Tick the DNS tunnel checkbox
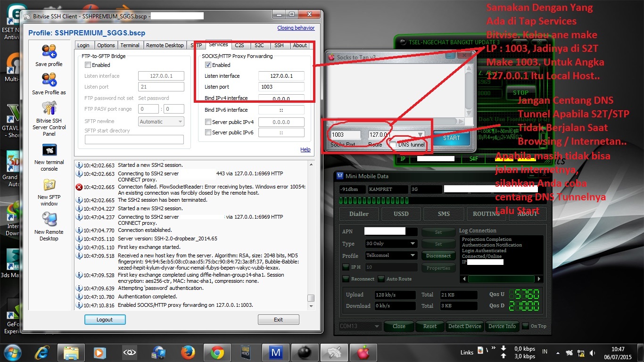 393,145
